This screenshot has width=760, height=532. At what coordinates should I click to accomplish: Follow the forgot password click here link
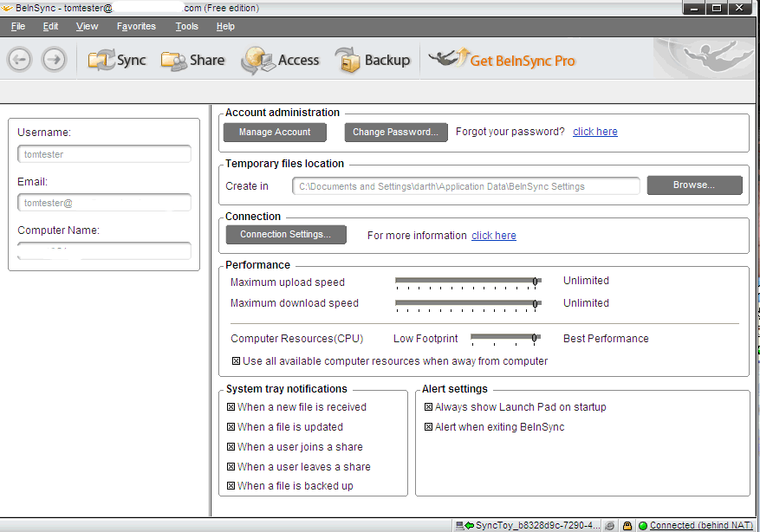click(594, 132)
